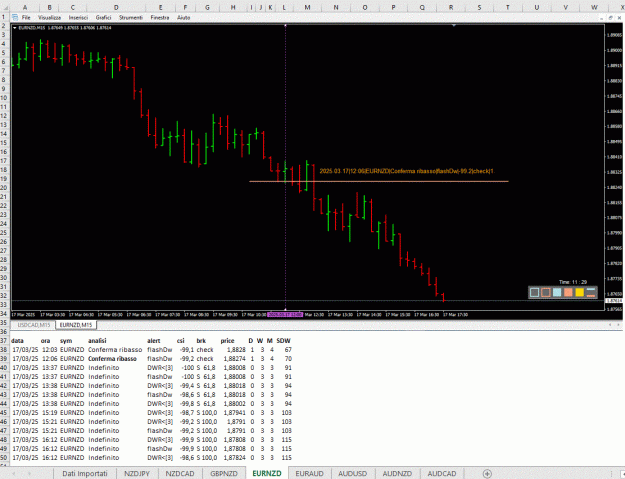Click the time cell 12:03
Screen dimensions: 625x479
(49, 349)
